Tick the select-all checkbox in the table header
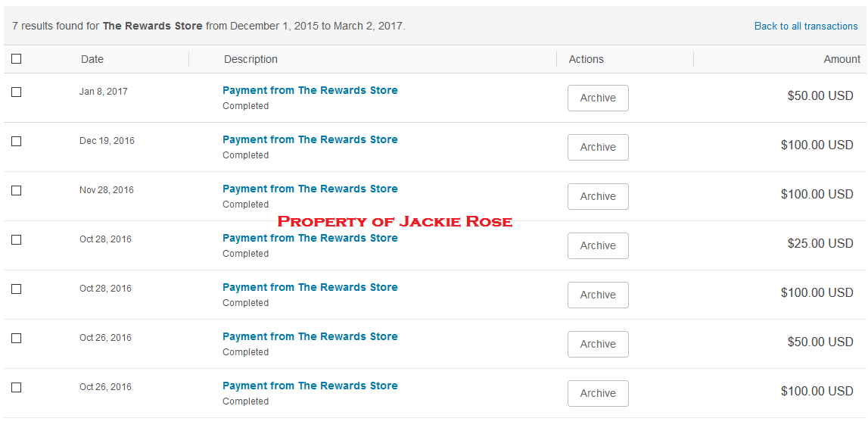Viewport: 868px width, 431px height. pyautogui.click(x=17, y=59)
